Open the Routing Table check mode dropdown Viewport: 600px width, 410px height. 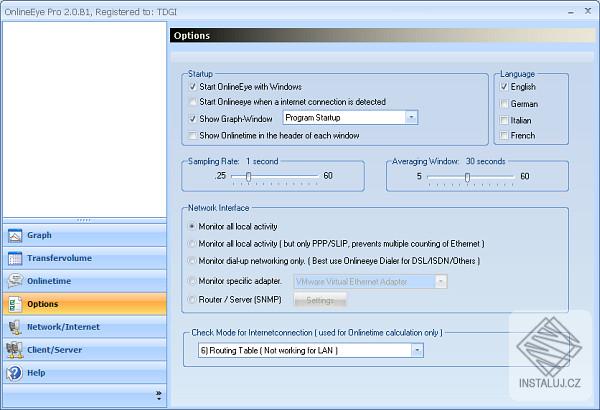coord(417,350)
